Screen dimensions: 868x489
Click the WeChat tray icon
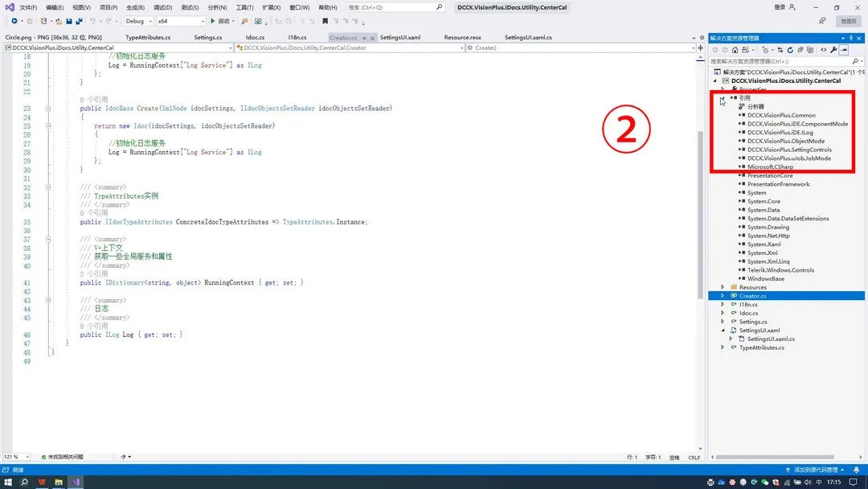coord(764,482)
